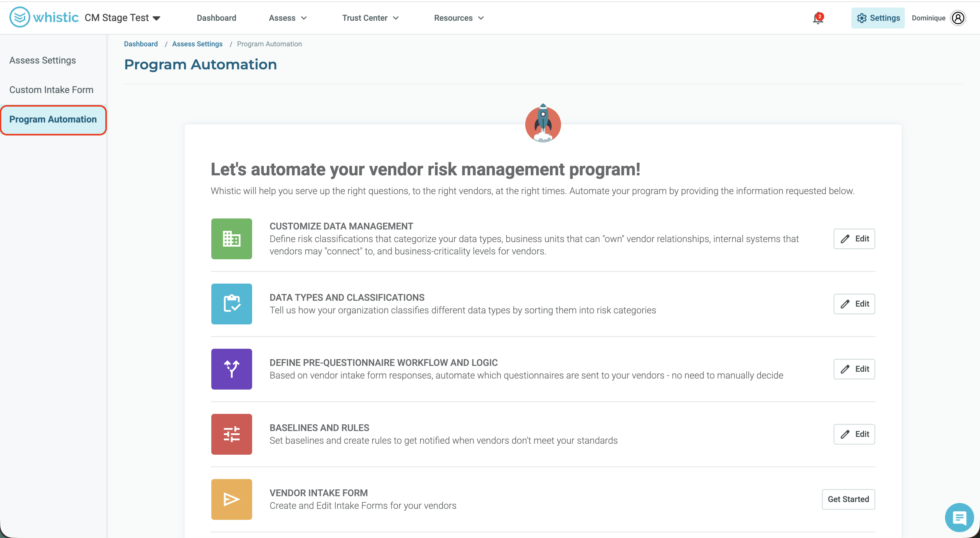This screenshot has height=538, width=980.
Task: Click the Dominique user avatar icon
Action: click(958, 18)
